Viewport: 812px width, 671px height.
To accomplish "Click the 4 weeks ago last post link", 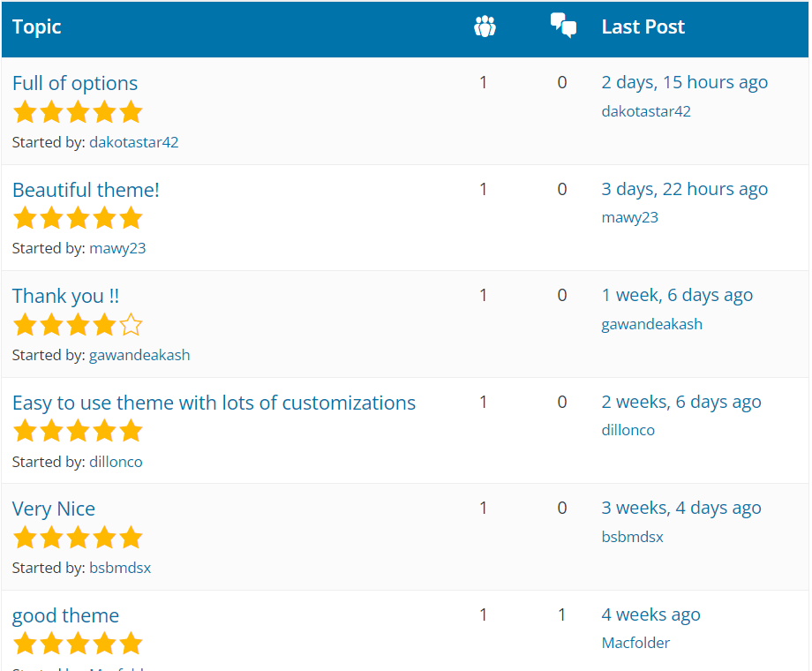I will [x=650, y=615].
